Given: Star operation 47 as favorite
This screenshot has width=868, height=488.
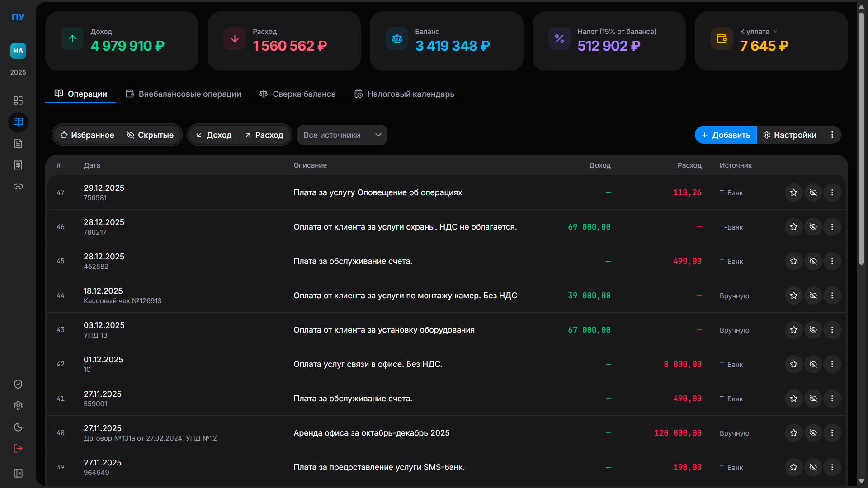Looking at the screenshot, I should click(793, 192).
